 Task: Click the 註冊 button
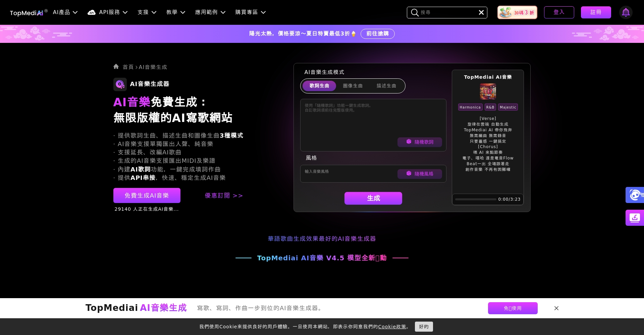(x=596, y=12)
